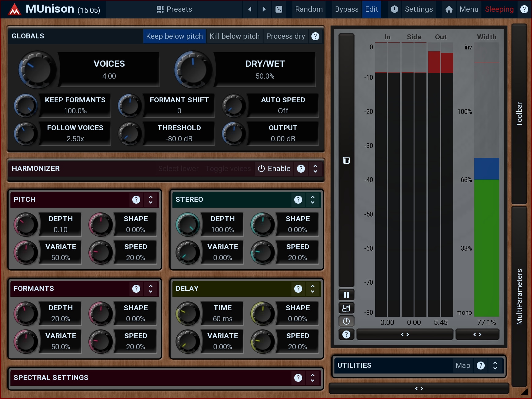Open the Presets grid browser
Viewport: 532px width, 399px height.
(x=160, y=9)
